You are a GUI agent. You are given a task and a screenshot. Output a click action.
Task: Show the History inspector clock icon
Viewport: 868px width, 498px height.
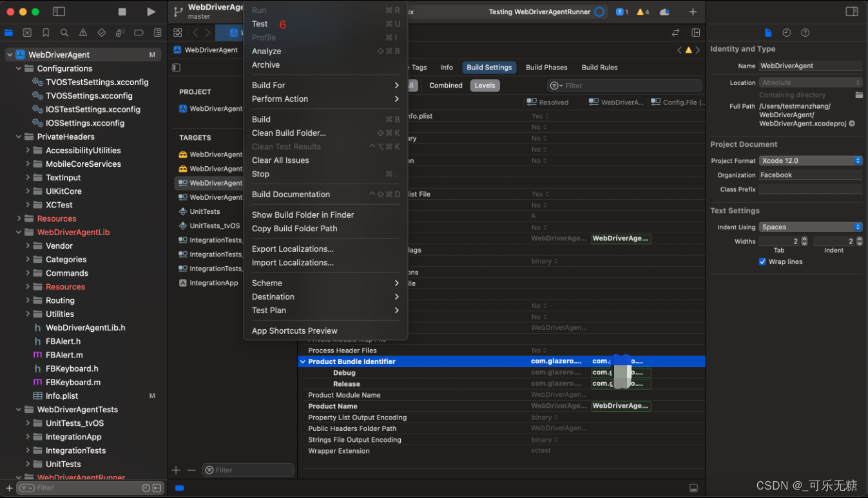pos(787,32)
